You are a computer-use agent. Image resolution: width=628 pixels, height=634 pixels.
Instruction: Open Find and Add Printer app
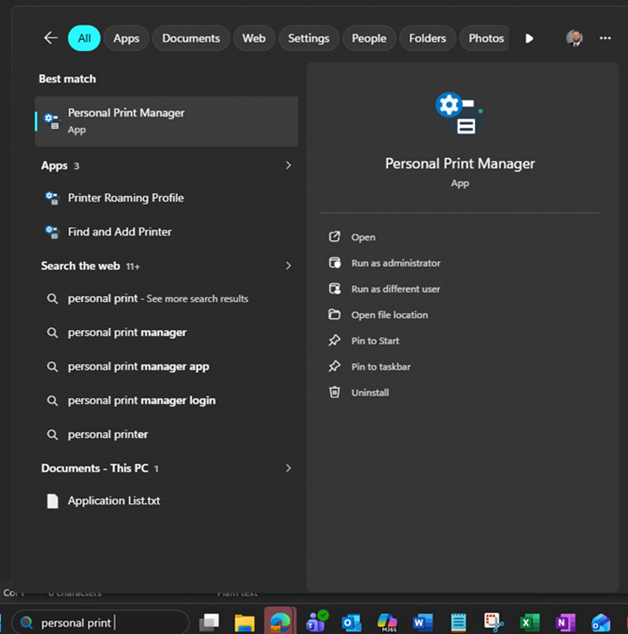[x=167, y=232]
